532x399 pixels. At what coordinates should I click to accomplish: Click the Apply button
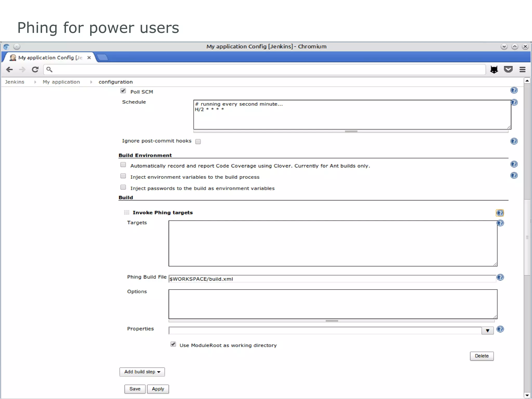point(158,389)
